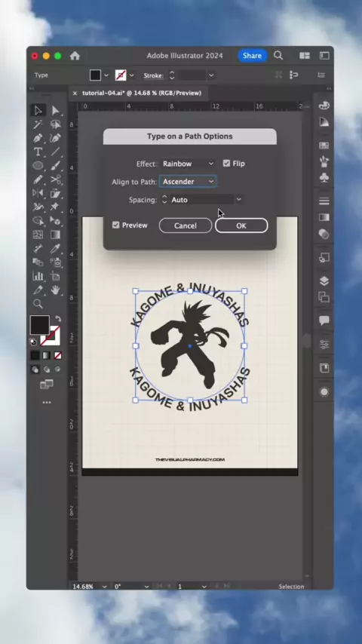Viewport: 362px width, 644px height.
Task: Expand the Spacing Auto dropdown
Action: [239, 200]
